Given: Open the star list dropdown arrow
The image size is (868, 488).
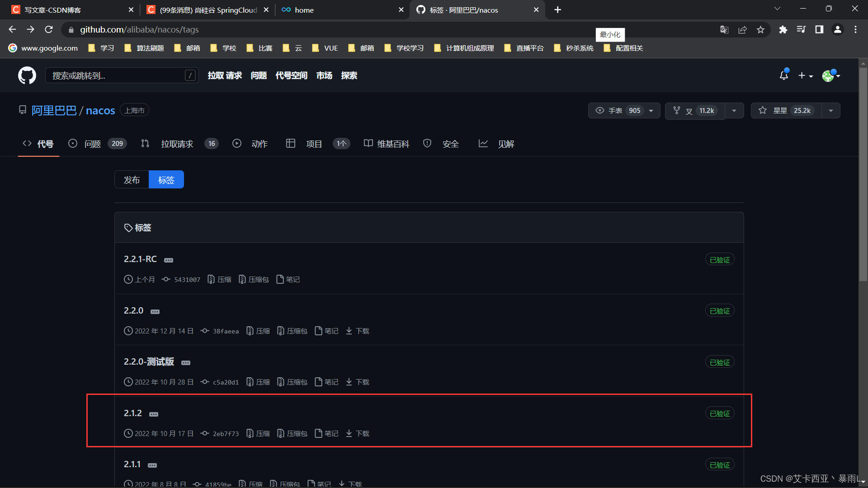Looking at the screenshot, I should tap(831, 110).
